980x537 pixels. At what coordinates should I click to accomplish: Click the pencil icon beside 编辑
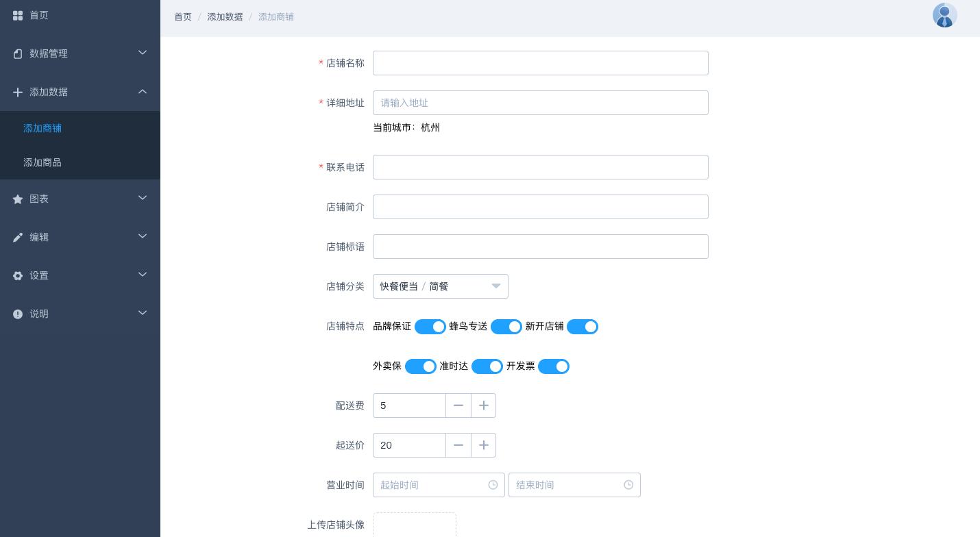click(18, 237)
